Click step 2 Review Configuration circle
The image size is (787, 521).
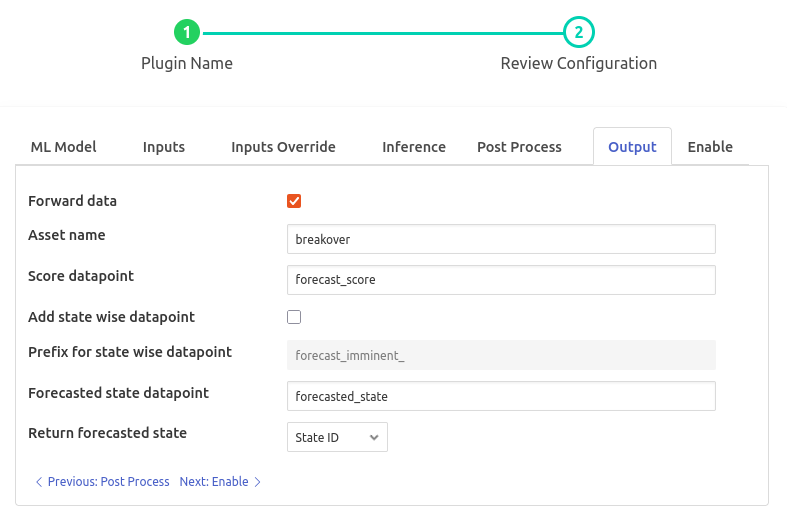pos(578,33)
